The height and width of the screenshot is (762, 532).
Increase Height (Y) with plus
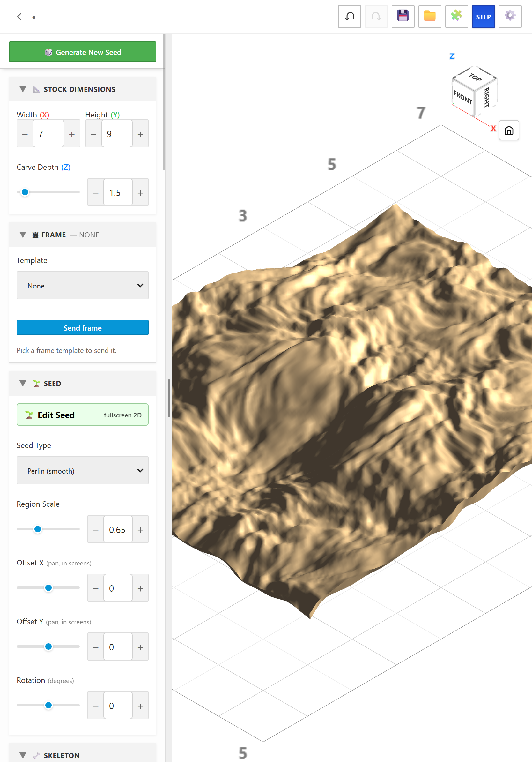point(140,134)
